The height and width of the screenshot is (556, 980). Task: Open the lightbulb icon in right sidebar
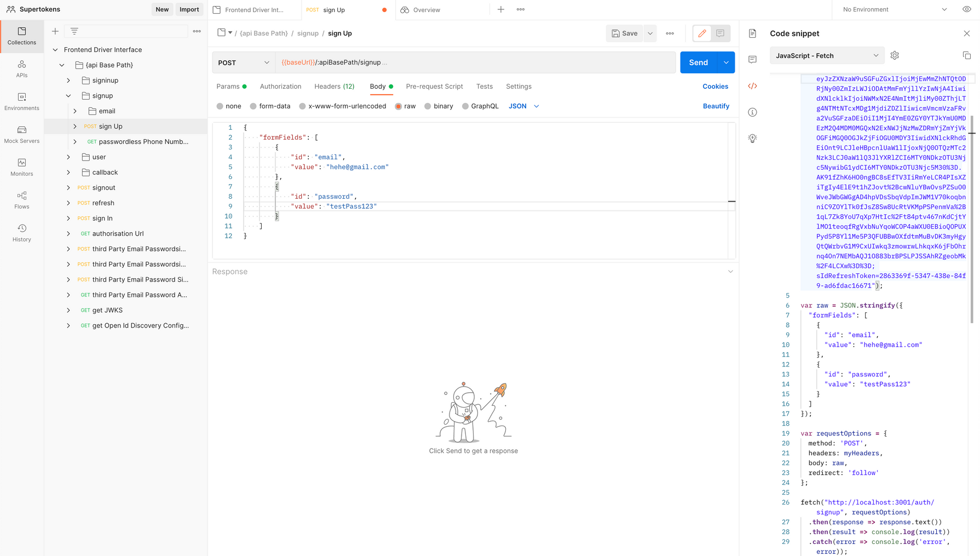(753, 139)
